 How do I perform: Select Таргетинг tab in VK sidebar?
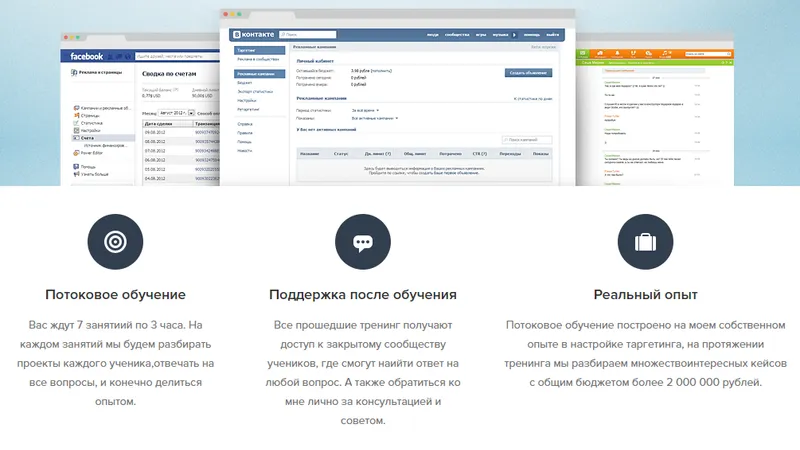[260, 50]
